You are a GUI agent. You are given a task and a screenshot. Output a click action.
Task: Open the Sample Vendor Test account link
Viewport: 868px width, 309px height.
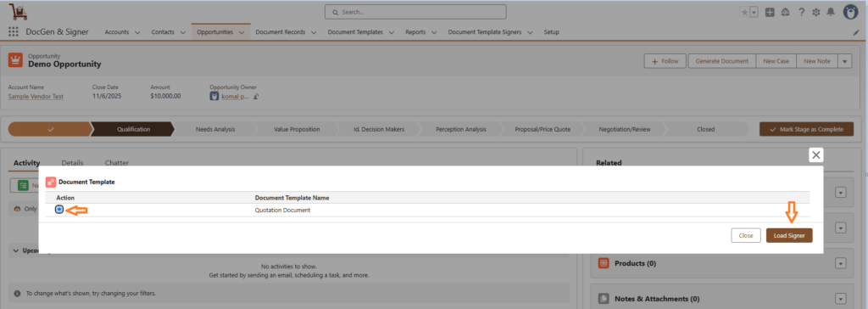point(36,97)
